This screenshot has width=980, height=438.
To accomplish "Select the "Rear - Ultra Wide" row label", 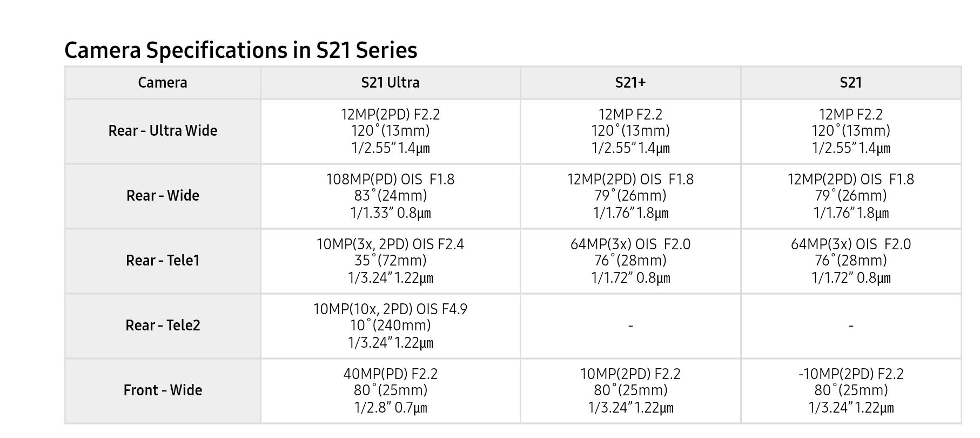I will (163, 131).
